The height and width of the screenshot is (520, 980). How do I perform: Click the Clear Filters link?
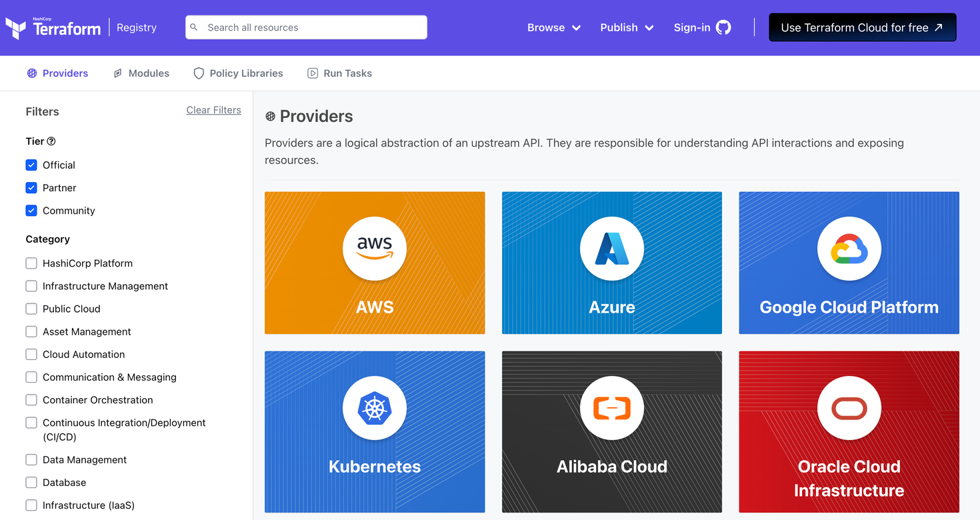click(213, 110)
